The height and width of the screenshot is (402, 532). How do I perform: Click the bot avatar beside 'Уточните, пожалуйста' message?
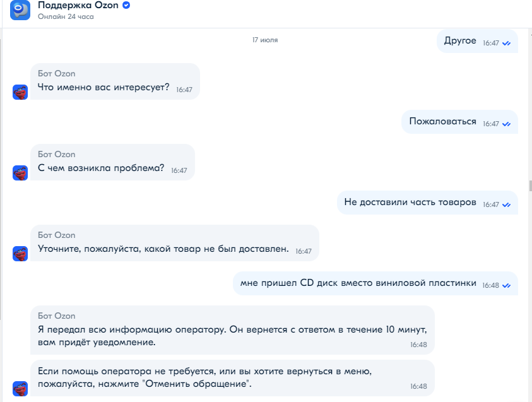click(x=20, y=254)
